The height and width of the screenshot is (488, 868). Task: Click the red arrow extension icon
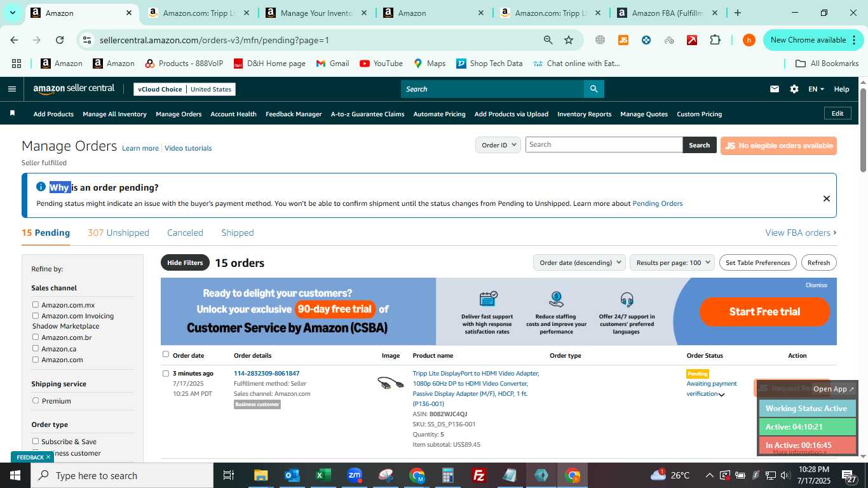click(692, 40)
